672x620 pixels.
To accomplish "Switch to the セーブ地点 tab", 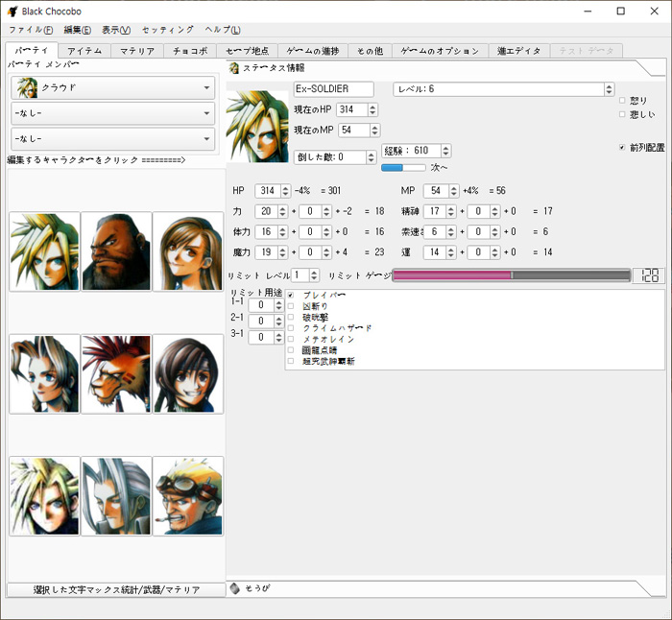I will (x=248, y=51).
